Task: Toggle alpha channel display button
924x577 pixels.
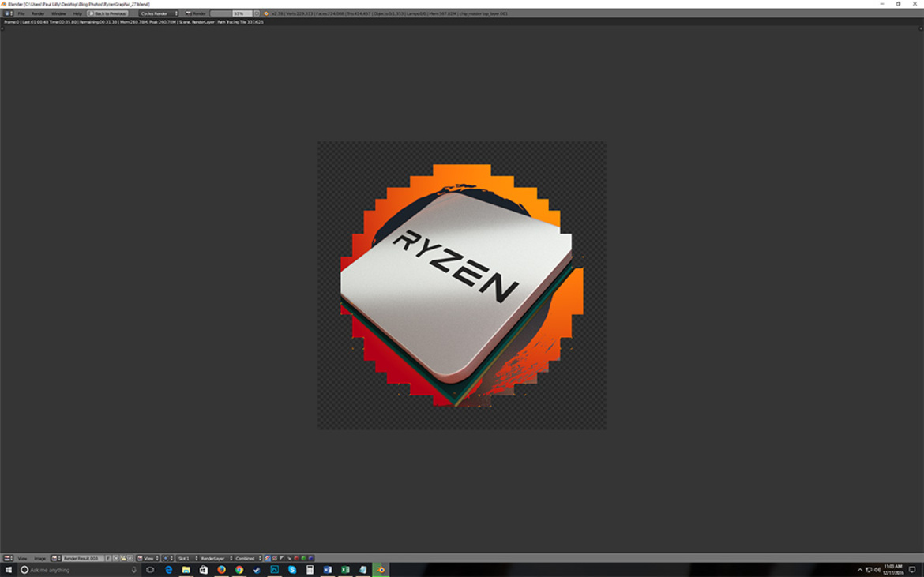Action: click(282, 558)
